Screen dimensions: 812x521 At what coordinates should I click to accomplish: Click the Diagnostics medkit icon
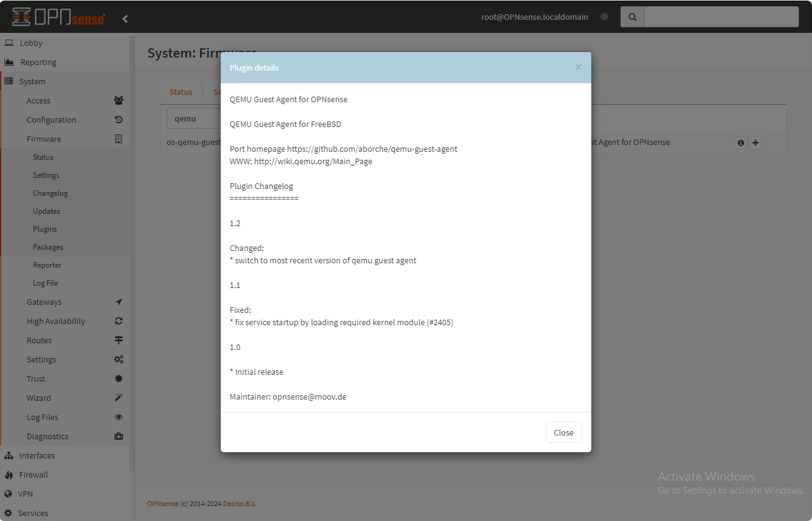[118, 436]
